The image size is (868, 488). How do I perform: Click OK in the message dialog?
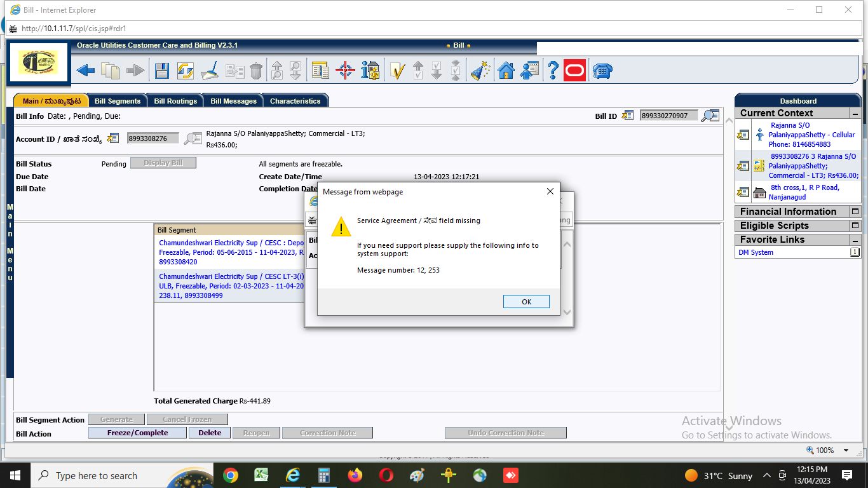526,302
